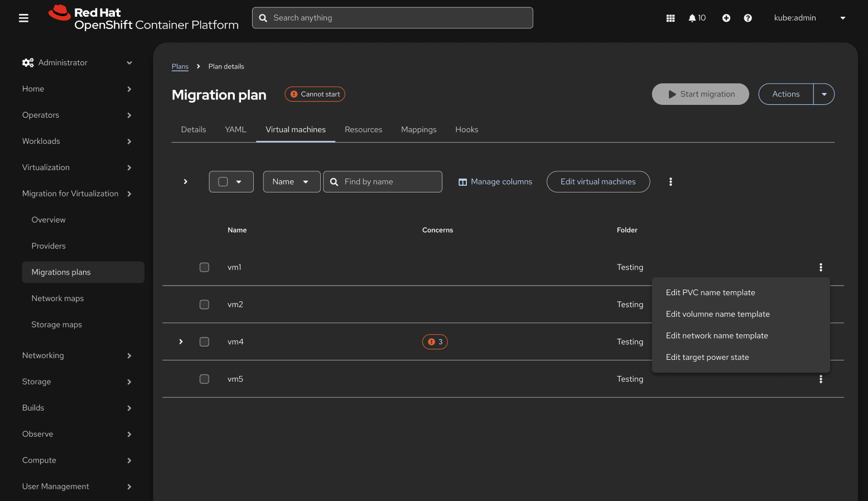Screen dimensions: 868x501
Task: Open the hamburger navigation menu
Action: (x=23, y=18)
